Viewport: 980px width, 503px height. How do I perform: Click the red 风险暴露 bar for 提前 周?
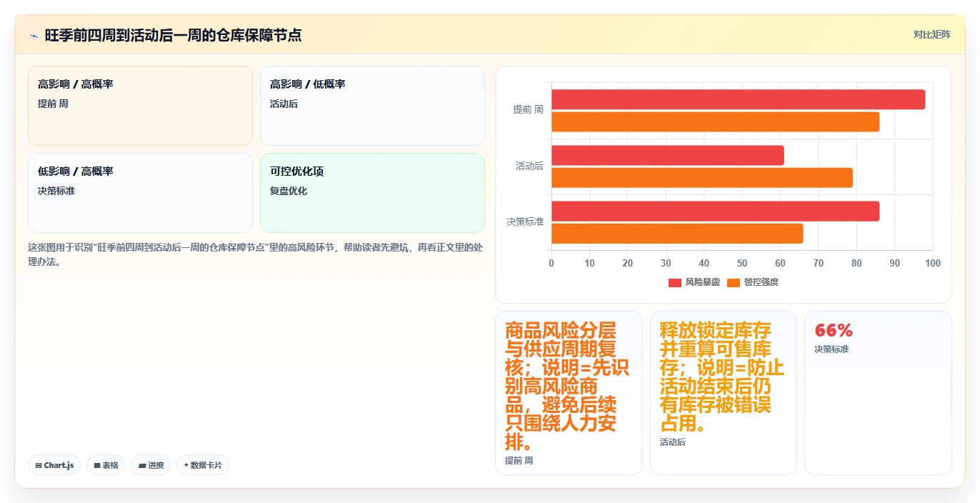coord(738,99)
